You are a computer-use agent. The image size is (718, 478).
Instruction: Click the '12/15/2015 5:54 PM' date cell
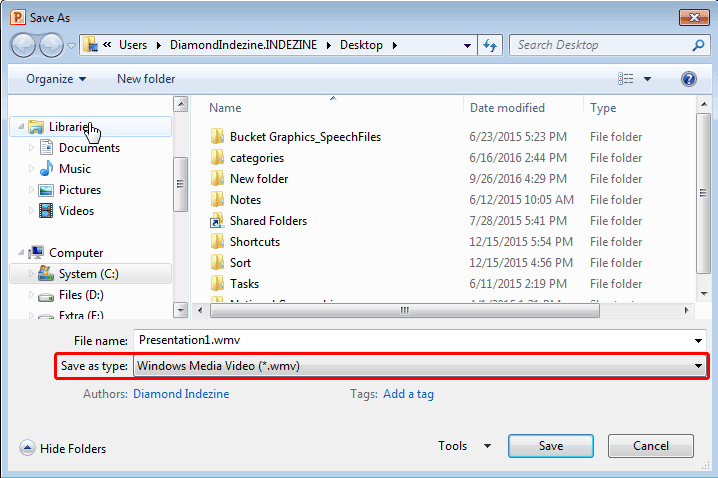[x=521, y=242]
